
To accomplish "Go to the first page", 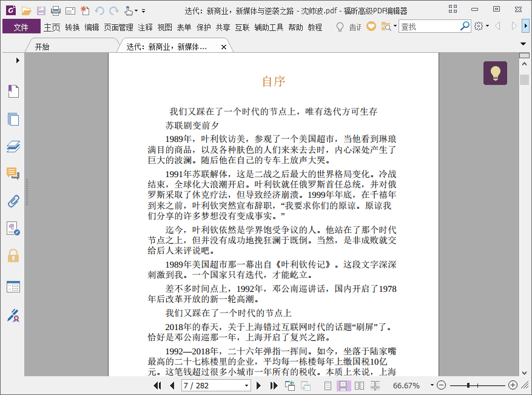I will (157, 385).
